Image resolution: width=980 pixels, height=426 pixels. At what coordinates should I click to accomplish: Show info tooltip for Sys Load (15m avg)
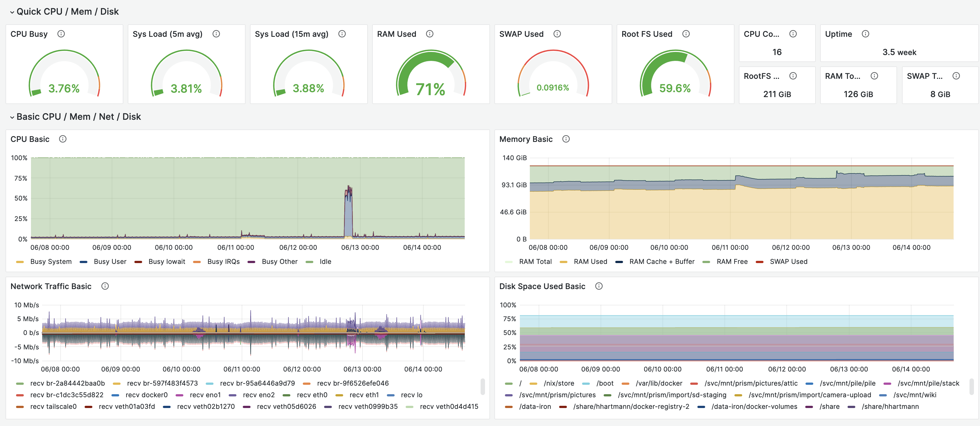342,34
